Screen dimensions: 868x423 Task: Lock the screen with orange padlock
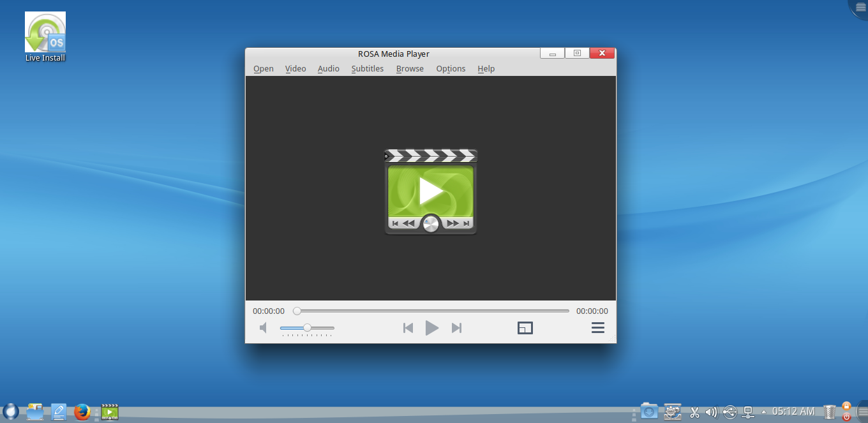point(846,406)
